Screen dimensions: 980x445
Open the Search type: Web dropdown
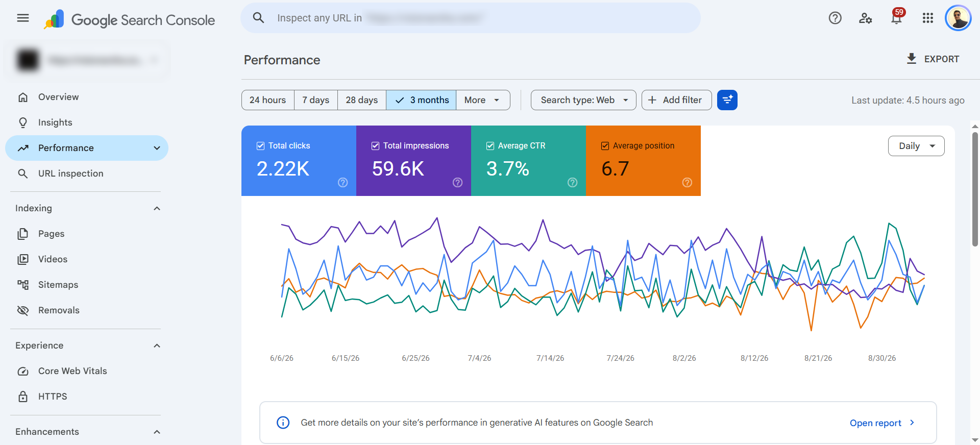pyautogui.click(x=583, y=100)
